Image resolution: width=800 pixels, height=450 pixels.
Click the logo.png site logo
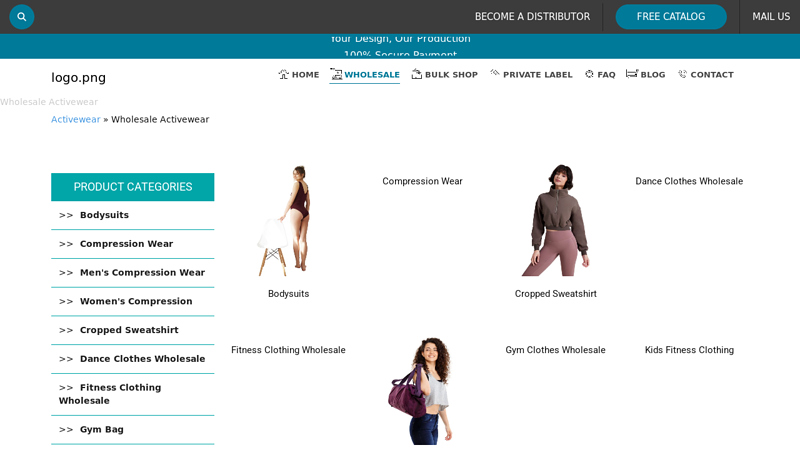(x=79, y=78)
